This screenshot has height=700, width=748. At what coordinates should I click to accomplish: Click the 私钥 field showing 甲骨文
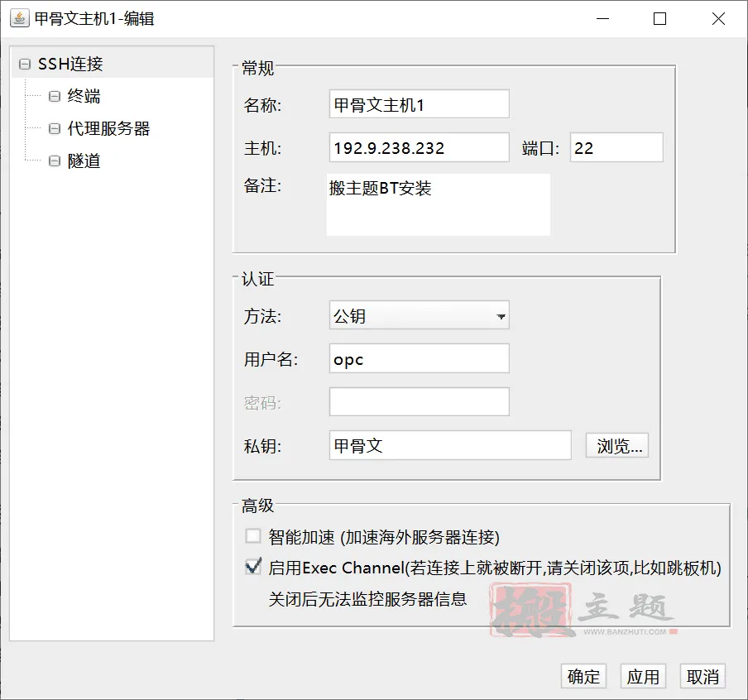coord(450,445)
